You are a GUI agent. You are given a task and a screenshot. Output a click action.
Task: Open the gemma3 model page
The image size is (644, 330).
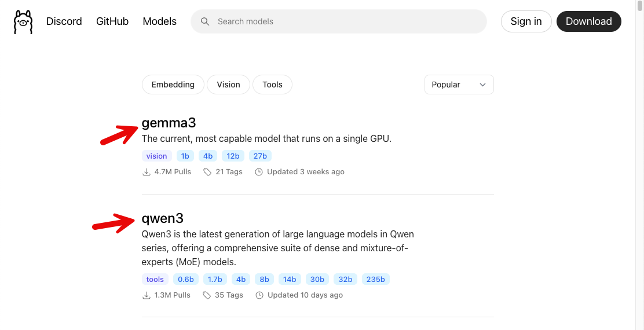(x=169, y=123)
